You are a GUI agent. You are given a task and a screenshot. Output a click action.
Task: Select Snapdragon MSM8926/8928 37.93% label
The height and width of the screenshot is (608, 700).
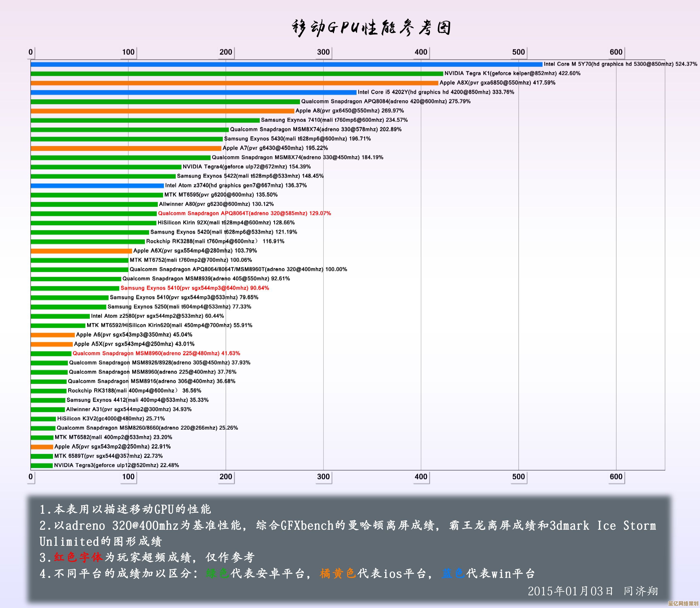[159, 363]
